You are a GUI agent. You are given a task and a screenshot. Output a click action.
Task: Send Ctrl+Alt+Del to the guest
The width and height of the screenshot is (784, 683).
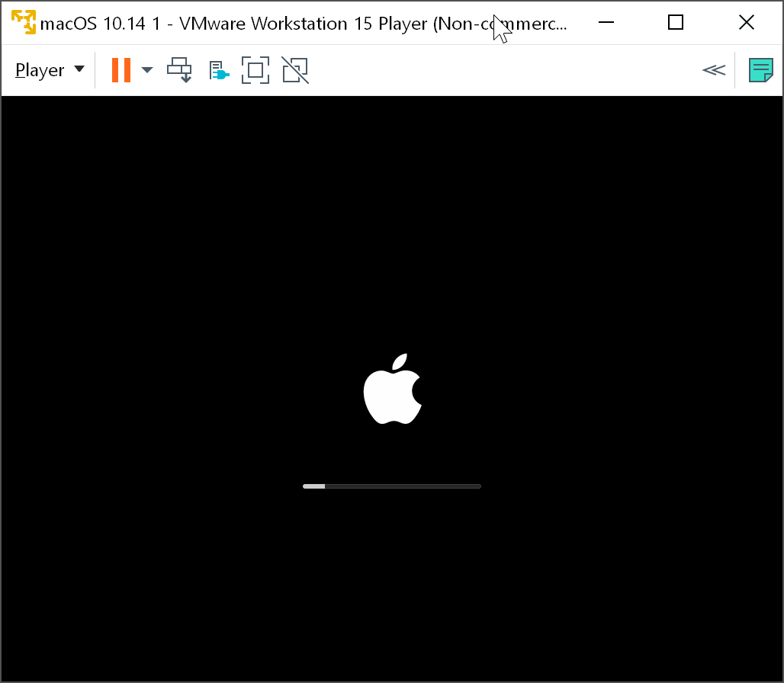(x=179, y=70)
